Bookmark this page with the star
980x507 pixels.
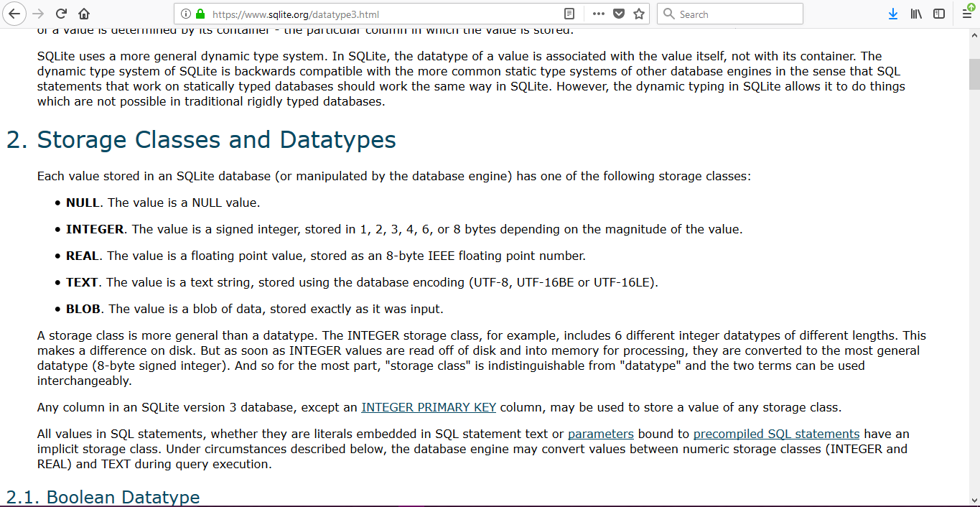(x=639, y=14)
